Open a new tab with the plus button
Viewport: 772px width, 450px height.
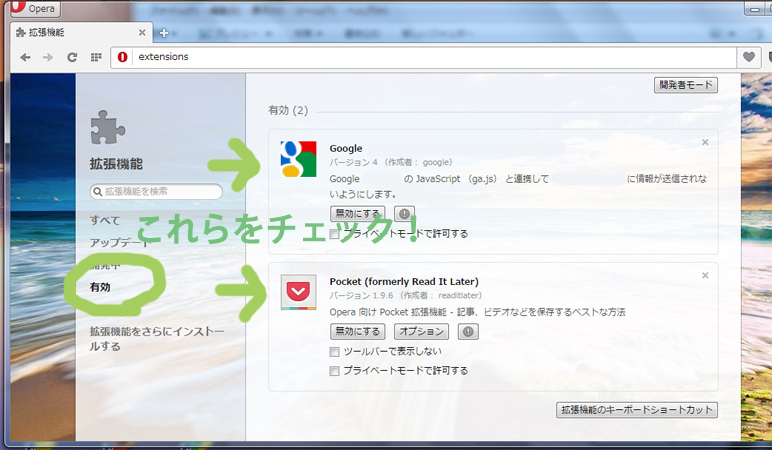pyautogui.click(x=163, y=33)
